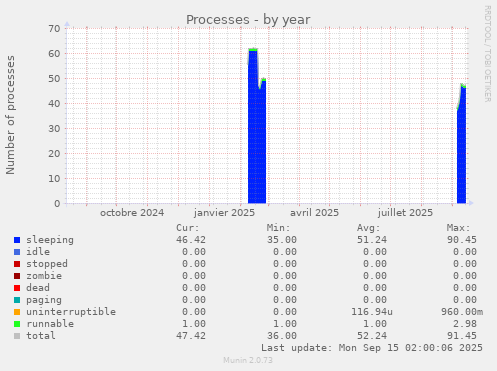Click the 'Munin 2.0.73' version text
The image size is (497, 371).
point(248,360)
